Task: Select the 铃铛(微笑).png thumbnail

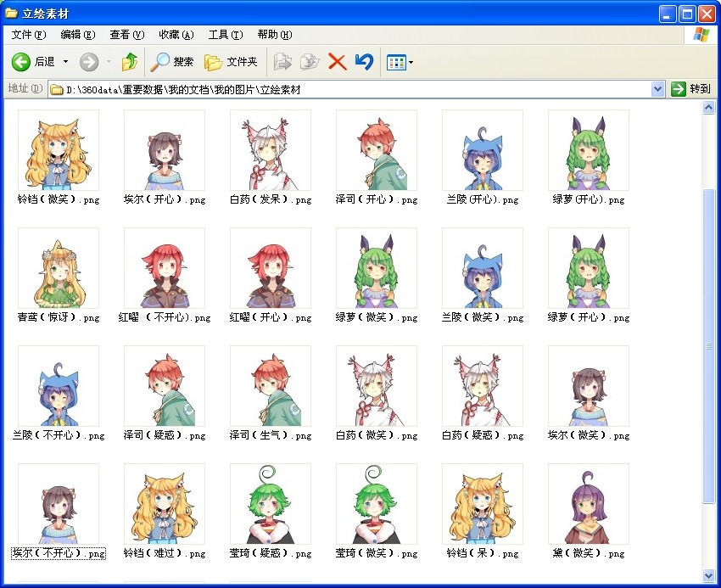Action: click(59, 150)
